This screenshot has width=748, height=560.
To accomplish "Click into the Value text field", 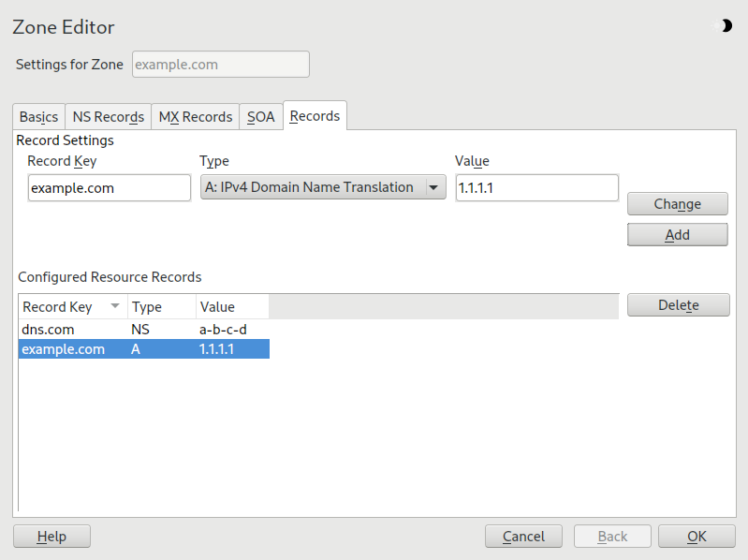I will [x=536, y=187].
